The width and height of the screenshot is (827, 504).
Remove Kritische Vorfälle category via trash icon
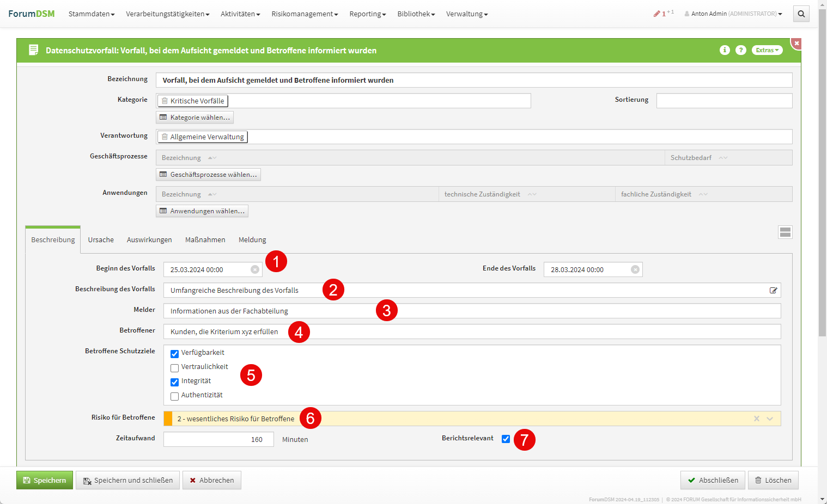165,101
